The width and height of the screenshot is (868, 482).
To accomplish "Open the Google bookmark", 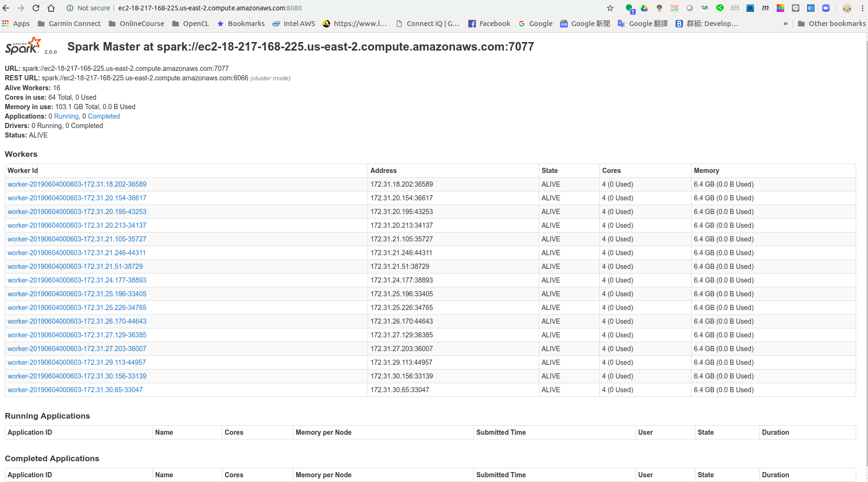I will point(535,24).
